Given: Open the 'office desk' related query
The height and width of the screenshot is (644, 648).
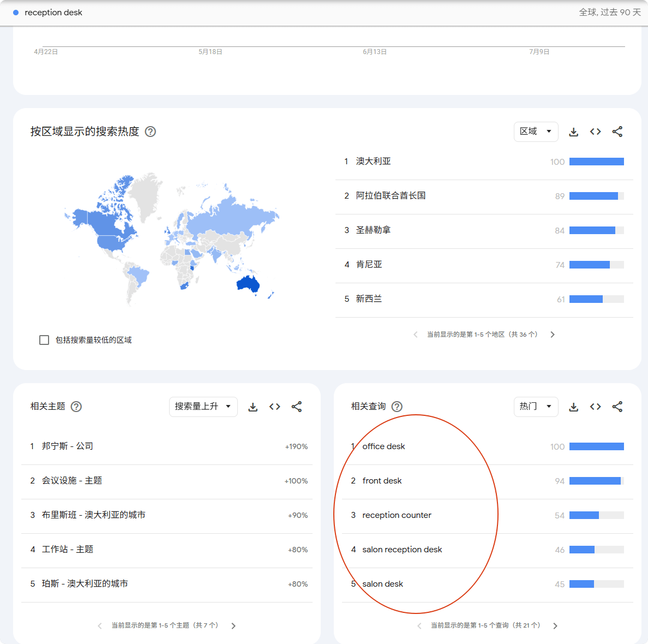Looking at the screenshot, I should click(383, 446).
